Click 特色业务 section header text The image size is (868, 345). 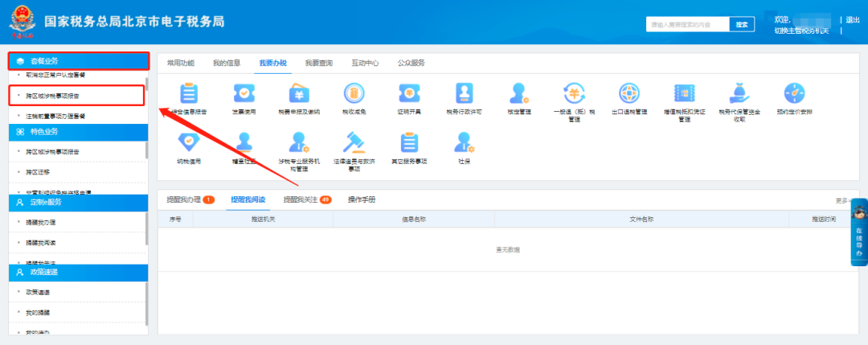tap(44, 132)
